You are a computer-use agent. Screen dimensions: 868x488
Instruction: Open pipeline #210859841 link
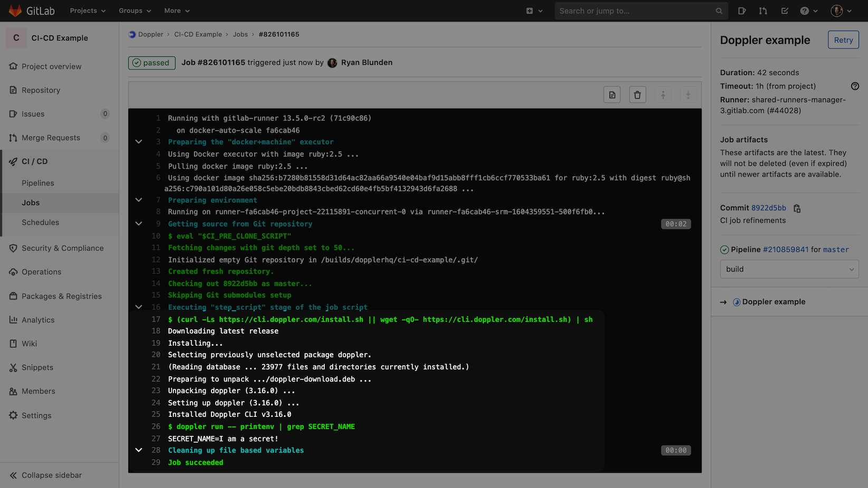786,250
